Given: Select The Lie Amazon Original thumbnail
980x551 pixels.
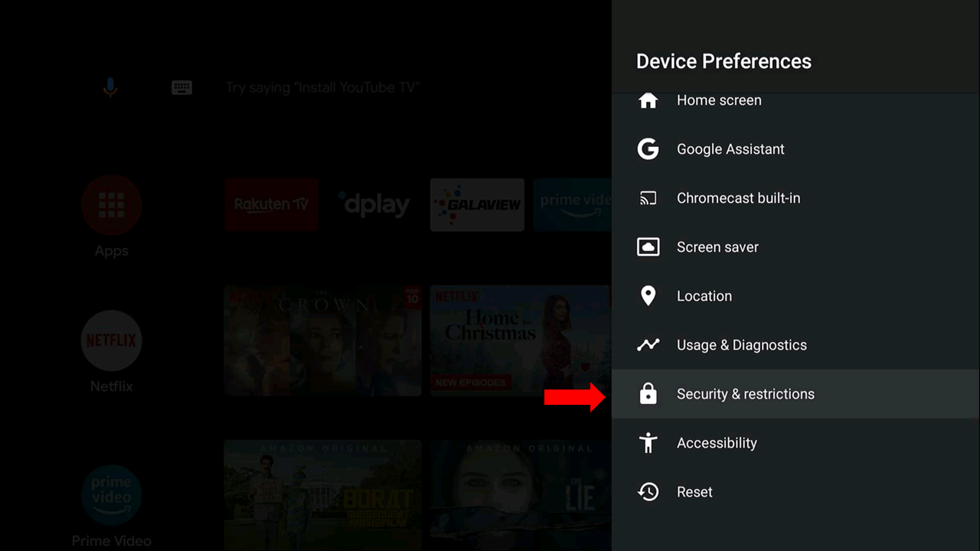Looking at the screenshot, I should (x=521, y=495).
